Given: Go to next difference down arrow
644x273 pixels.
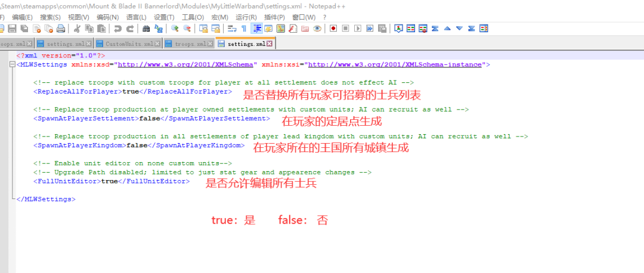Looking at the screenshot, I should (x=459, y=29).
